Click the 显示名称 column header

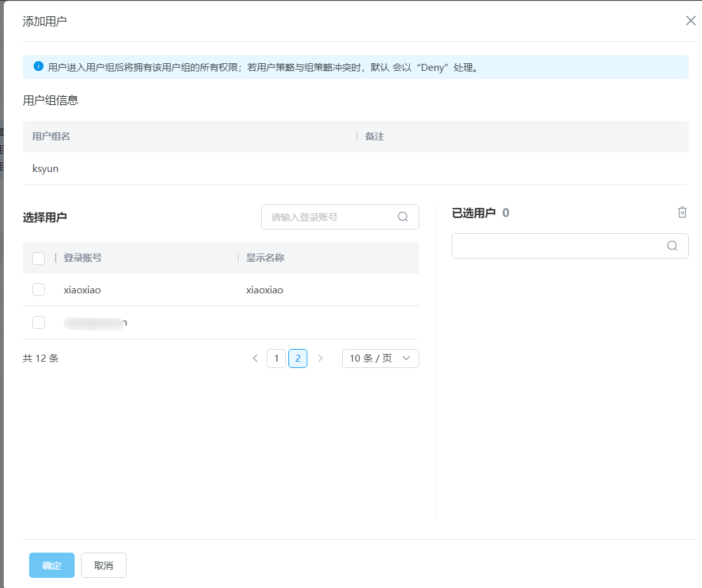coord(265,258)
